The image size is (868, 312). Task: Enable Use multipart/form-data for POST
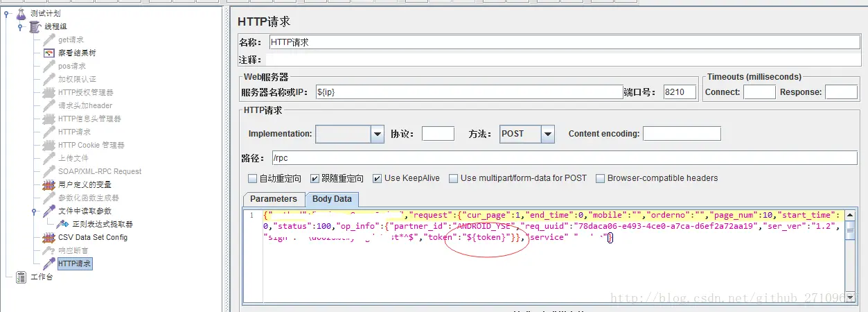pyautogui.click(x=454, y=178)
